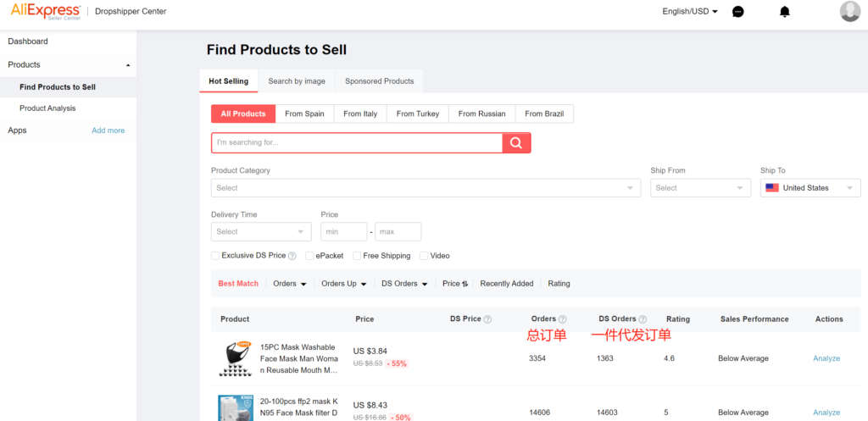Select the From Turkey filter
The image size is (868, 421).
tap(418, 114)
